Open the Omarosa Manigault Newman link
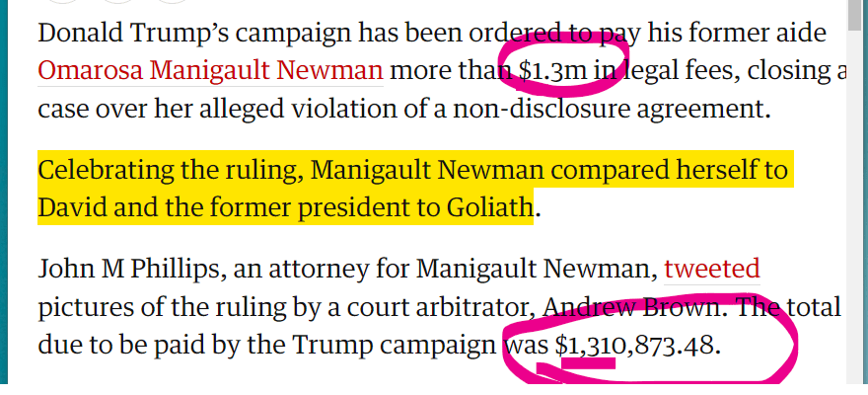This screenshot has width=868, height=395. [210, 71]
